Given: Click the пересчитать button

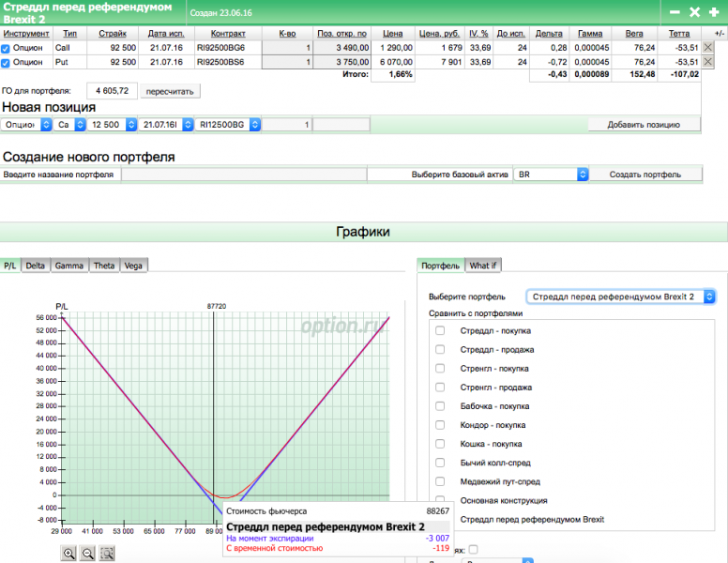Looking at the screenshot, I should pos(170,92).
